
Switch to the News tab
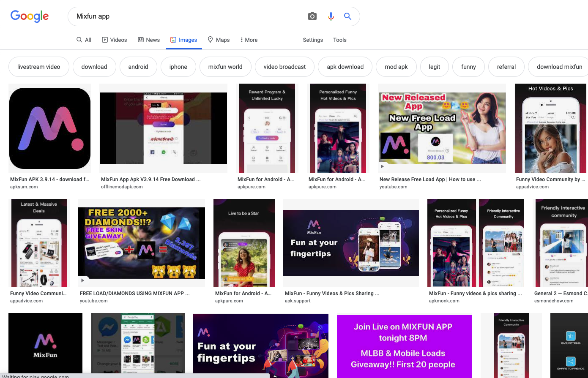point(149,40)
